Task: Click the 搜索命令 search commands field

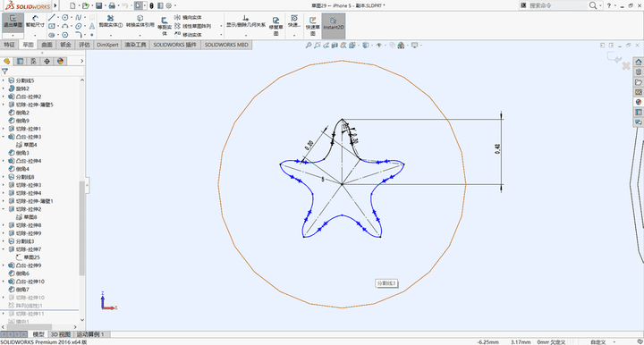Action: [558, 5]
